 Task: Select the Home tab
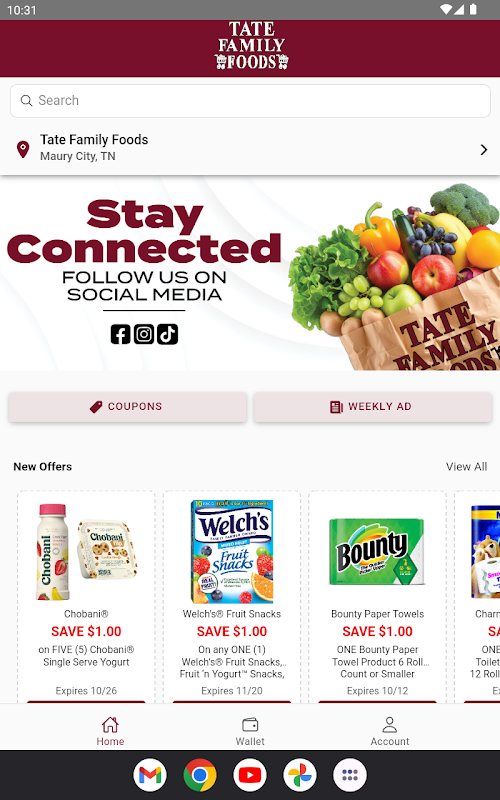tap(110, 731)
